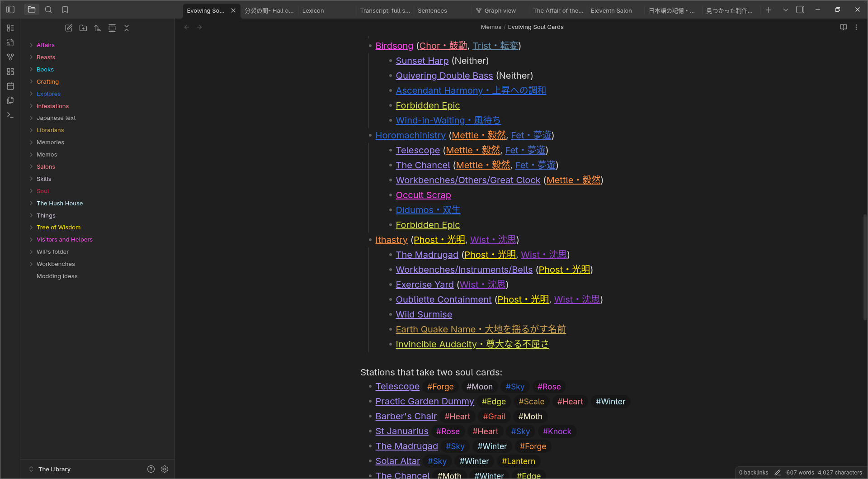Open the quick switcher ribbon icon
Screen dimensions: 868x479
pos(10,43)
